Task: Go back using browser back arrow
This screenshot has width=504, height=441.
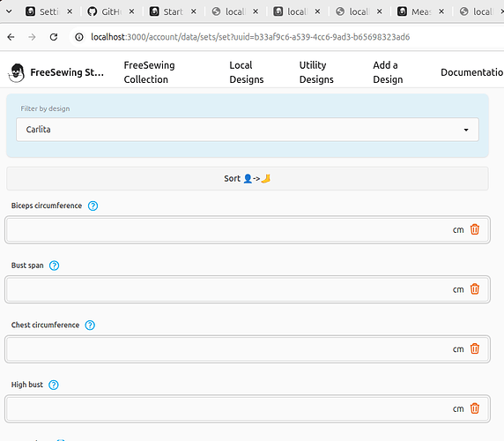Action: point(11,37)
